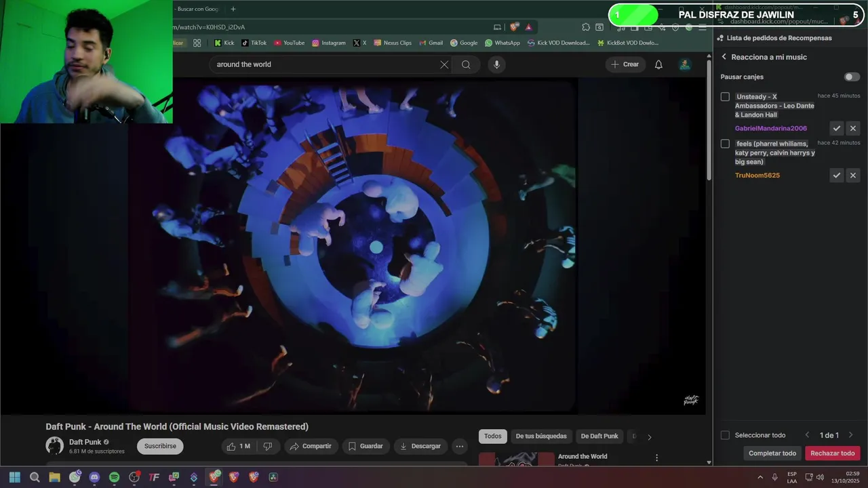This screenshot has height=488, width=868.
Task: Open X bookmark in bookmarks bar
Action: [x=359, y=43]
